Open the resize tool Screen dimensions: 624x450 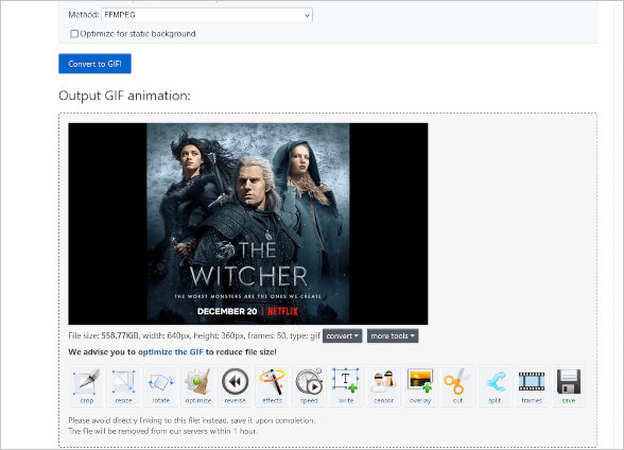point(124,385)
